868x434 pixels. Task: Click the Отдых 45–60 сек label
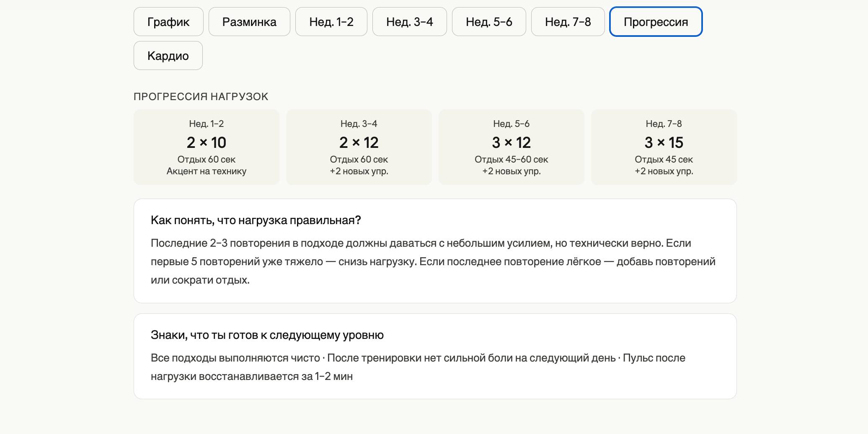coord(511,160)
